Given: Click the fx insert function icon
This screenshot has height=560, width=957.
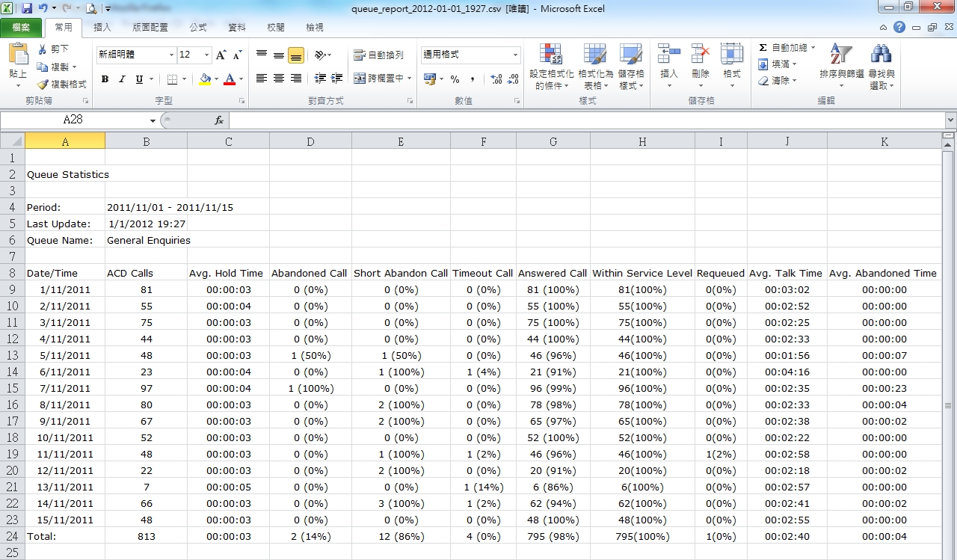Looking at the screenshot, I should (x=219, y=120).
